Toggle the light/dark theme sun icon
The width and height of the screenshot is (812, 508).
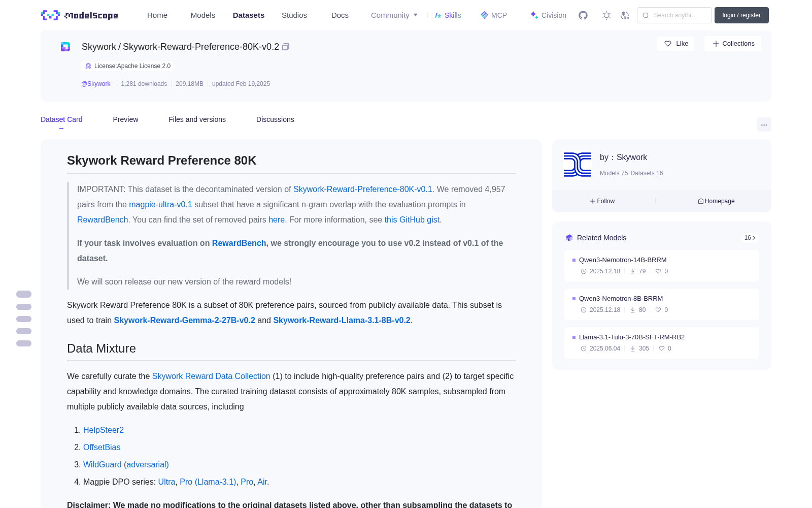click(x=606, y=15)
